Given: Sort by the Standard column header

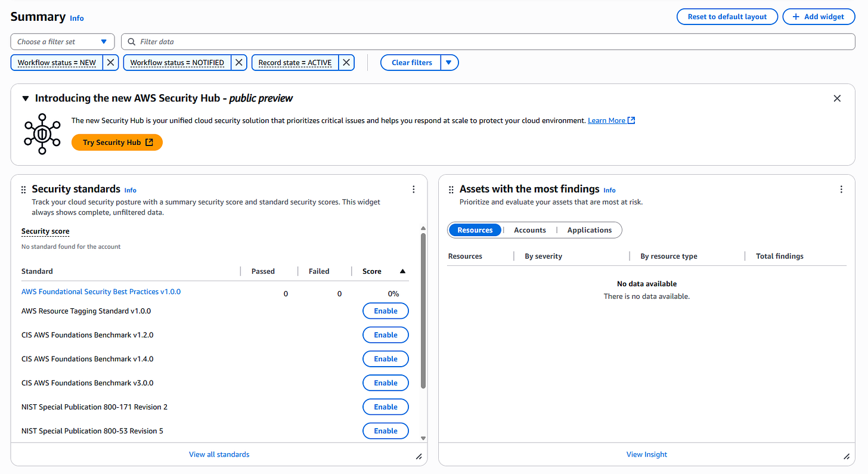Looking at the screenshot, I should point(37,271).
